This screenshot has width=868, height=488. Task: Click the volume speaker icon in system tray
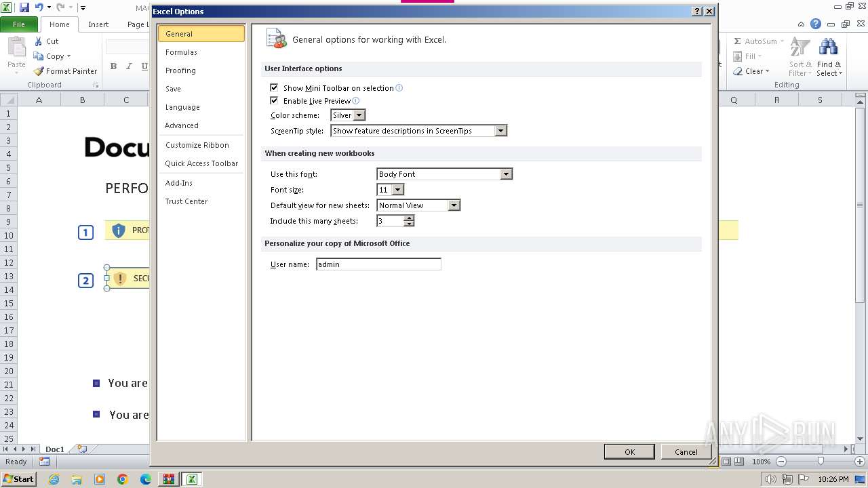pyautogui.click(x=770, y=479)
